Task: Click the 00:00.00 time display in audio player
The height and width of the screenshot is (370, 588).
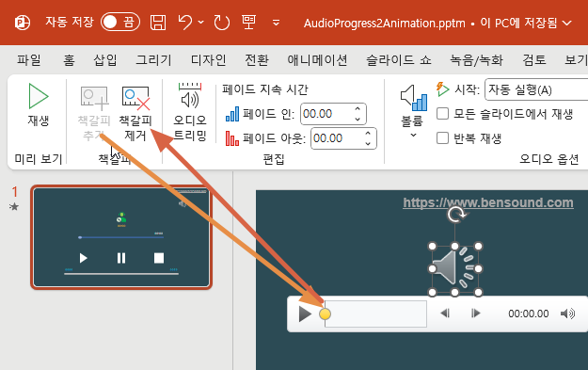Action: (x=529, y=314)
